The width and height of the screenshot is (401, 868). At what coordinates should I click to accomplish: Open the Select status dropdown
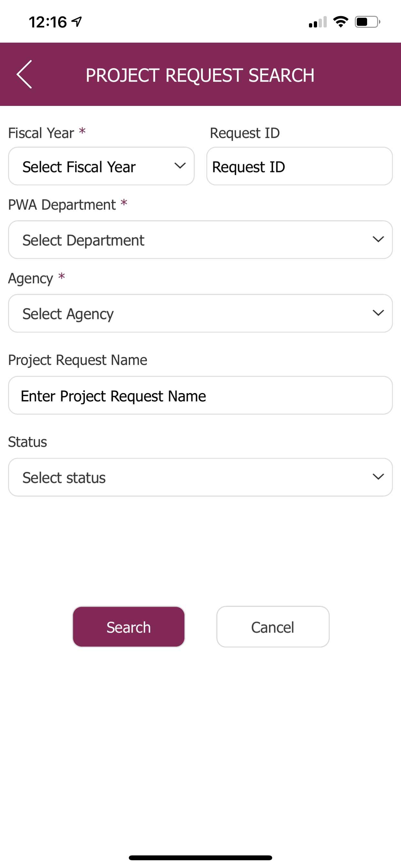coord(200,477)
